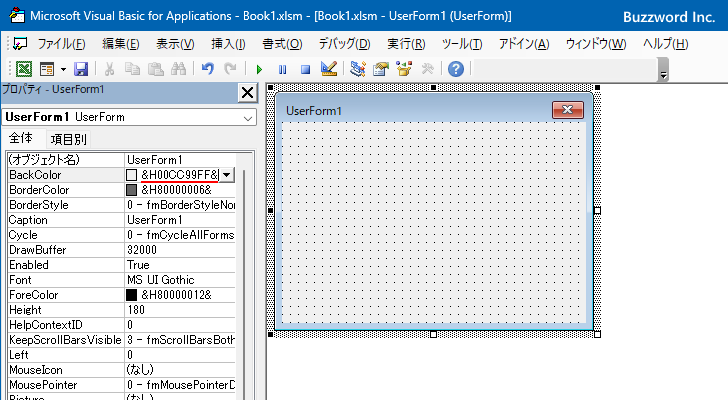Image resolution: width=728 pixels, height=400 pixels.
Task: Click the Toolbox hammer and wrench icon
Action: (x=427, y=69)
